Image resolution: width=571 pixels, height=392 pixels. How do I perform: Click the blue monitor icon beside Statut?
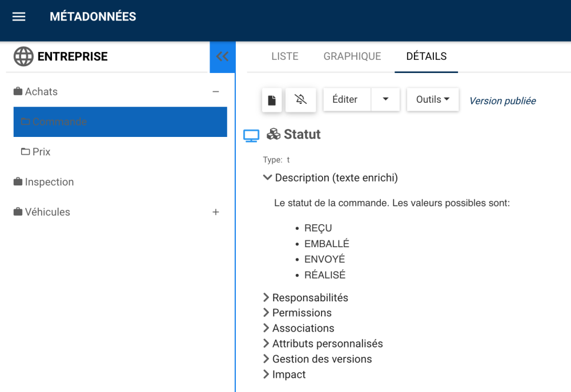pos(251,135)
